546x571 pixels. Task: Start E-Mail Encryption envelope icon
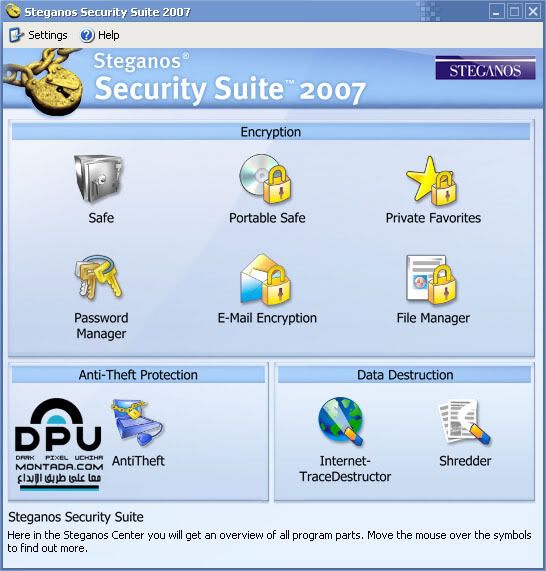266,279
